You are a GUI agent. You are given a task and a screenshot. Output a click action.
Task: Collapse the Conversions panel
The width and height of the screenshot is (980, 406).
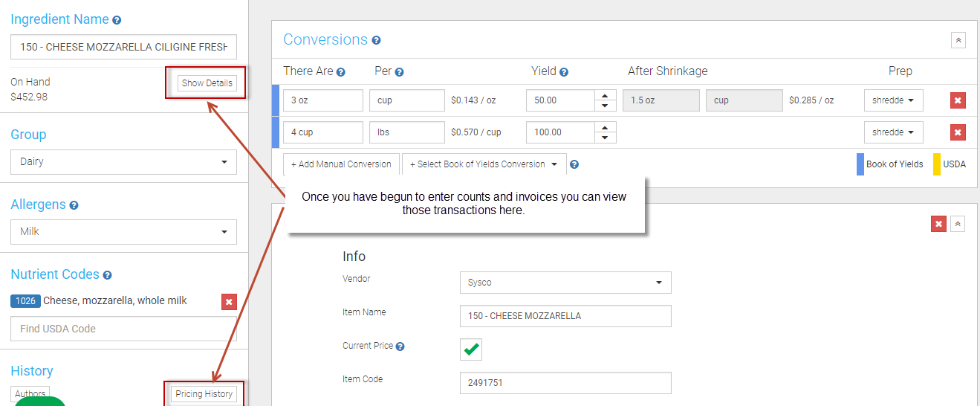[x=958, y=40]
